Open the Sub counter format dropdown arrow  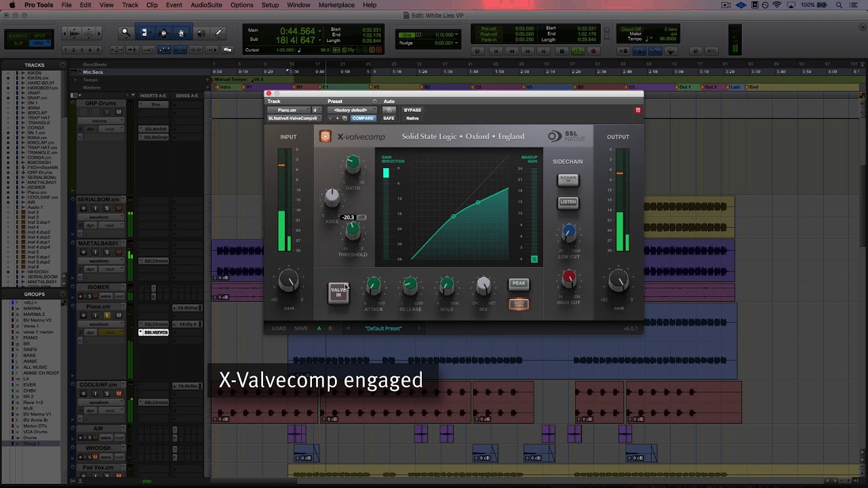coord(321,41)
